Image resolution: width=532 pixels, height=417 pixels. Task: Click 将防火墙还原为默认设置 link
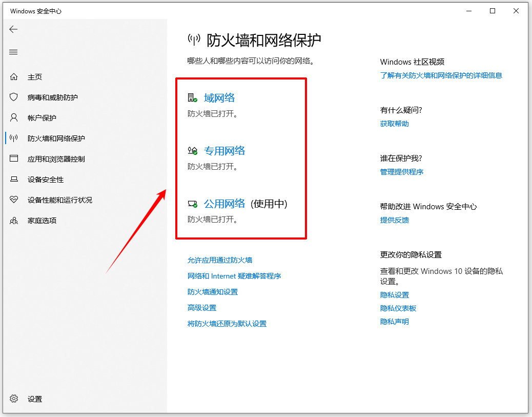pyautogui.click(x=227, y=324)
